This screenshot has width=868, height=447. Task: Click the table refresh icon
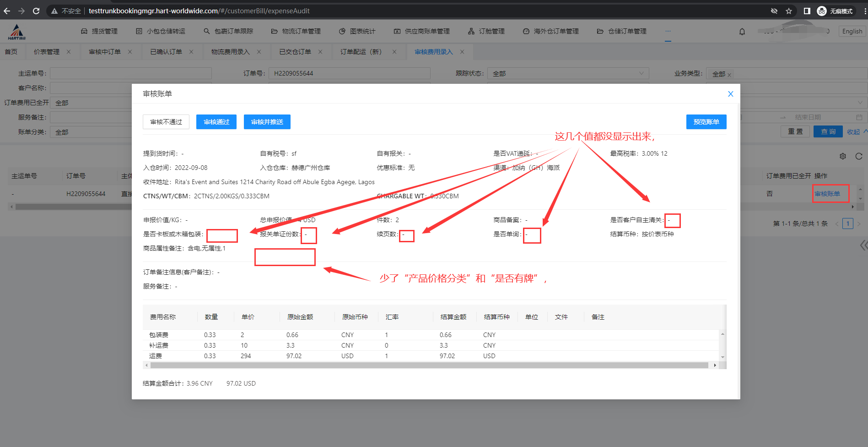point(859,156)
